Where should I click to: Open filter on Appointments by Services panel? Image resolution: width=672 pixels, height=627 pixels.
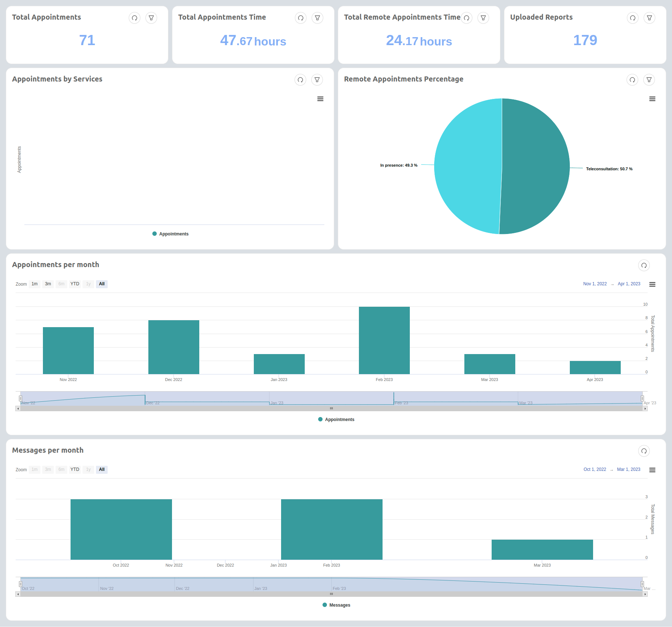317,80
